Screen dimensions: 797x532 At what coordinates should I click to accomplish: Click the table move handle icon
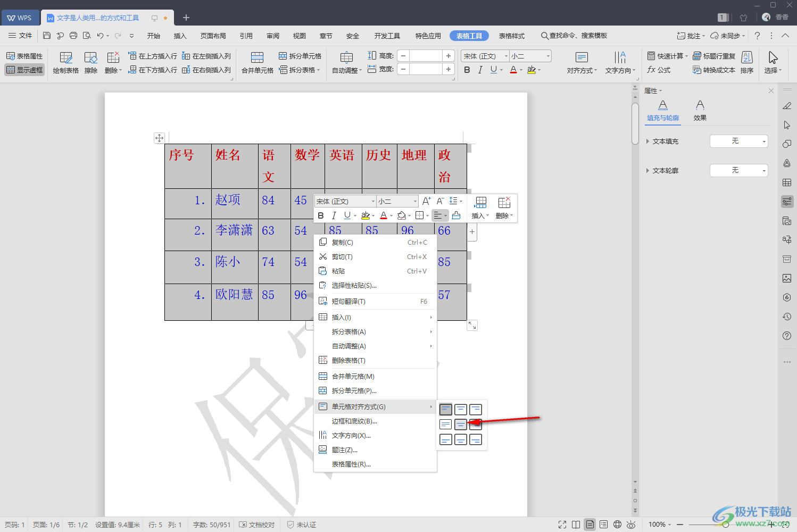(159, 138)
